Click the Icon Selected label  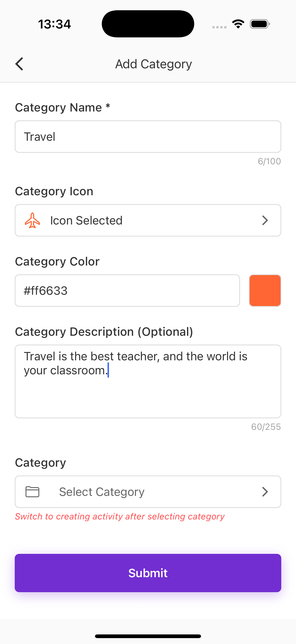86,220
